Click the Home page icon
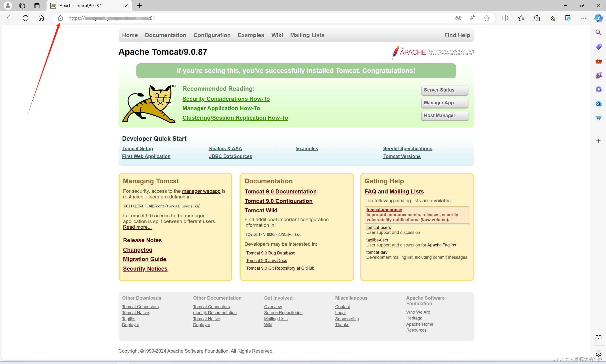This screenshot has width=606, height=364. 41,18
